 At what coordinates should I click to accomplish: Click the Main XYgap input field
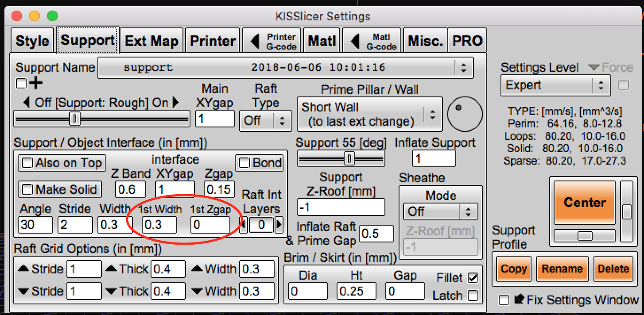215,119
